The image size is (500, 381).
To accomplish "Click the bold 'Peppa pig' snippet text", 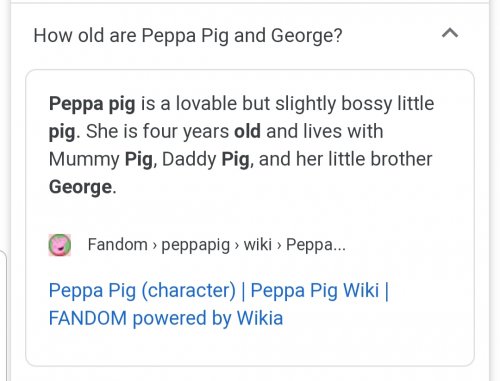I will [92, 104].
